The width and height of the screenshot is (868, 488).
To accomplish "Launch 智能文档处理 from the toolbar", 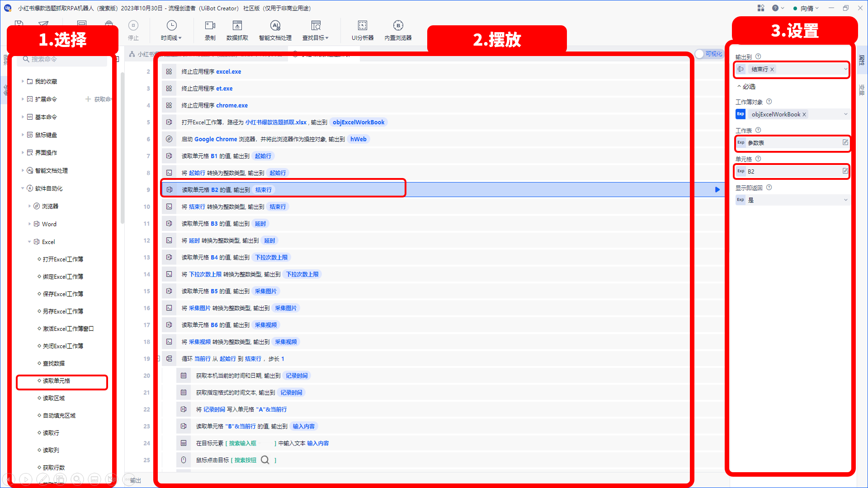I will pyautogui.click(x=275, y=30).
